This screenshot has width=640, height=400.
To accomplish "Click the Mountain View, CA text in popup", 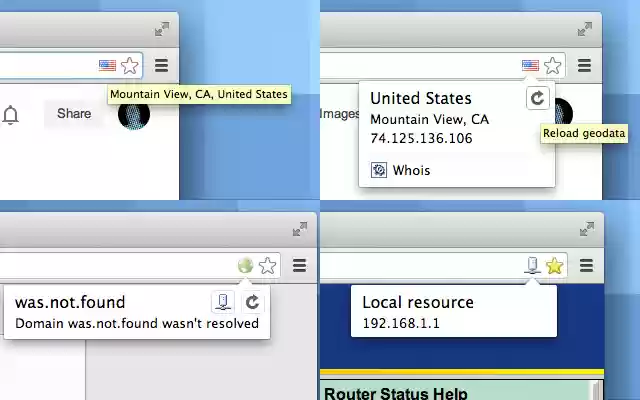I will (429, 119).
